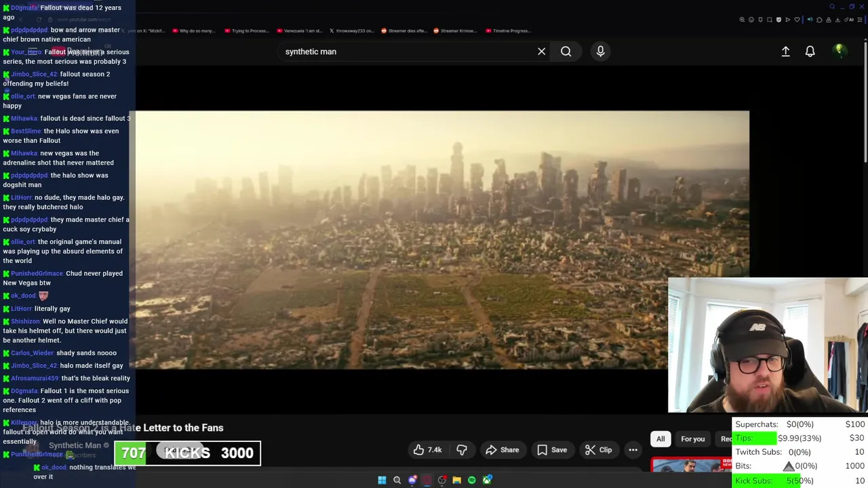Open 'throwaway233 on...' X bookmark

click(x=351, y=30)
